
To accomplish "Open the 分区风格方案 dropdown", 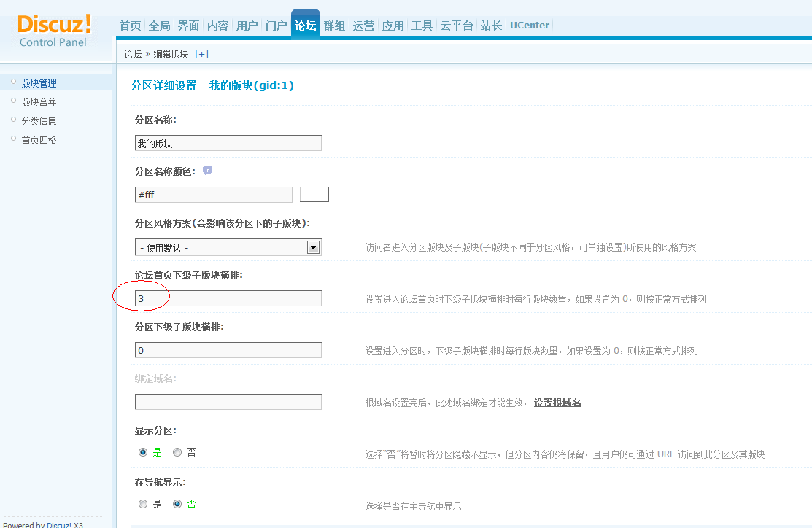I will 313,246.
